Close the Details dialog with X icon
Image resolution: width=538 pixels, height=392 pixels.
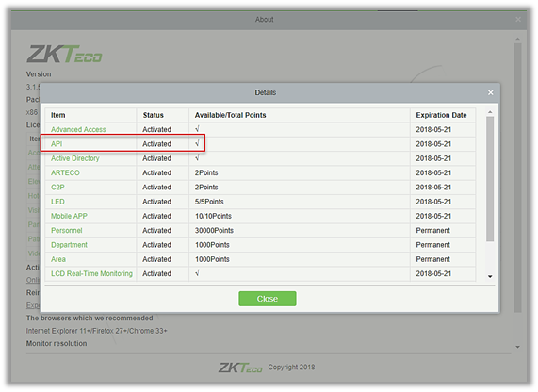click(x=490, y=92)
